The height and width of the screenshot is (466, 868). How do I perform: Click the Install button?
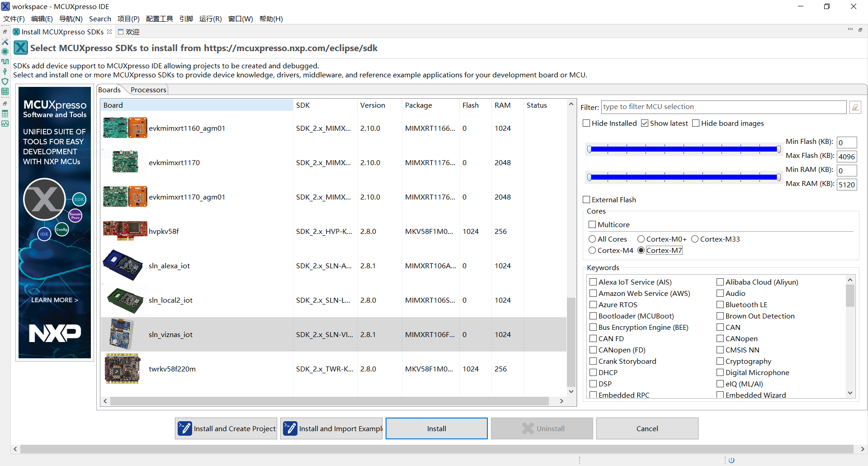pos(436,428)
